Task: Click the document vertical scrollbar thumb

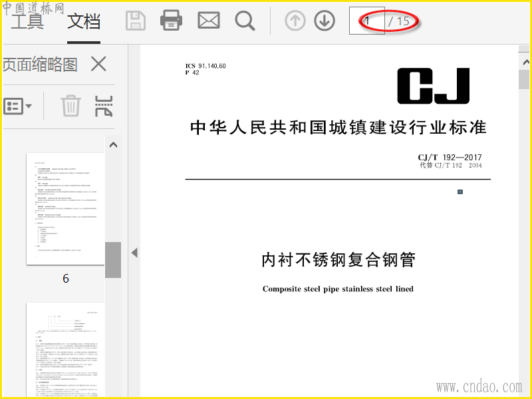Action: (x=524, y=79)
